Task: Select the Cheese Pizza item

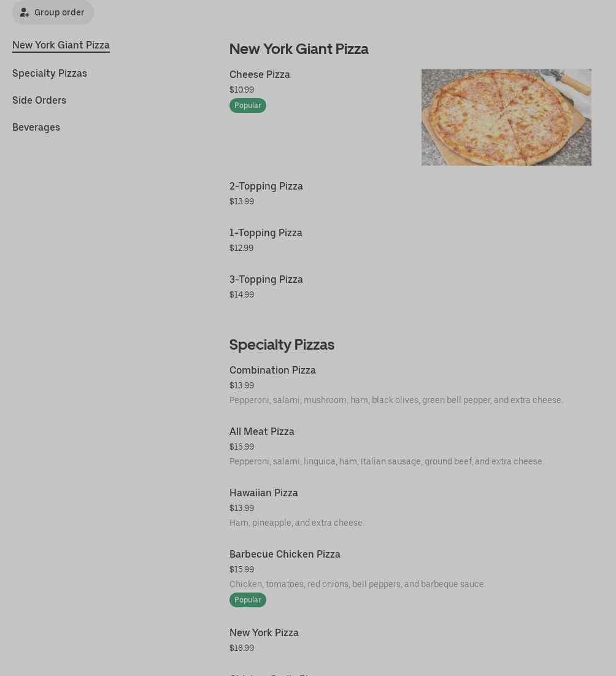Action: tap(260, 74)
